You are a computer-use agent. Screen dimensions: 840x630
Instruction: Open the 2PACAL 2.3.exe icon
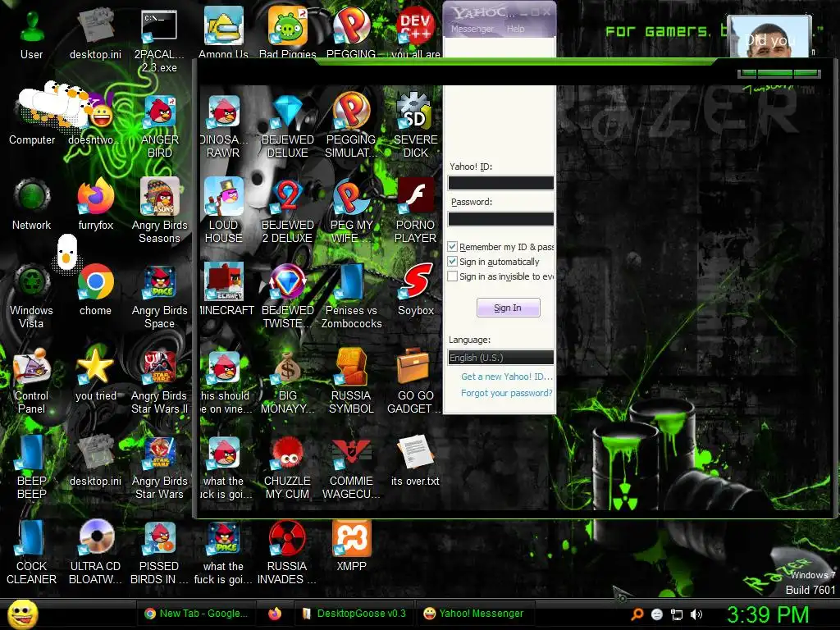coord(160,40)
